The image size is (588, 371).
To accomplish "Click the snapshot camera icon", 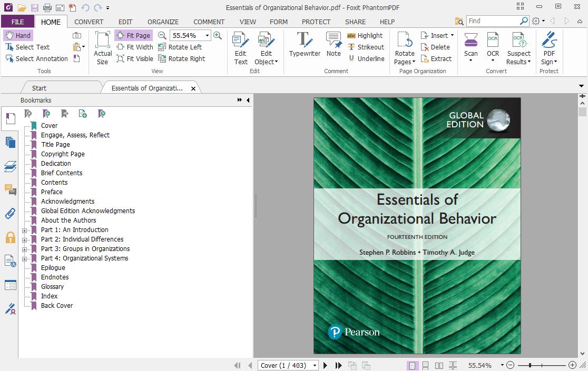I will [x=77, y=36].
